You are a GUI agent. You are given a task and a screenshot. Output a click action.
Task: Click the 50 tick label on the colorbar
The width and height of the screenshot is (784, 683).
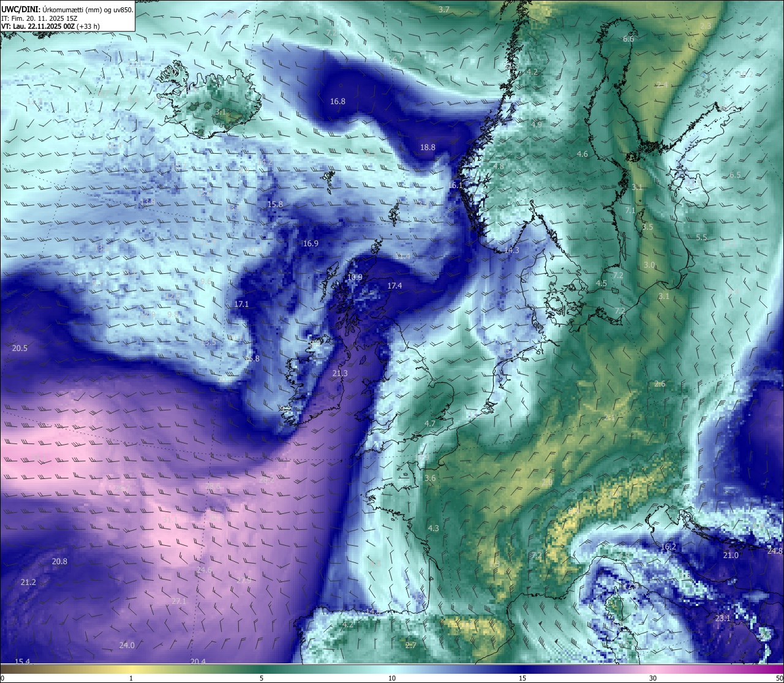tap(779, 678)
